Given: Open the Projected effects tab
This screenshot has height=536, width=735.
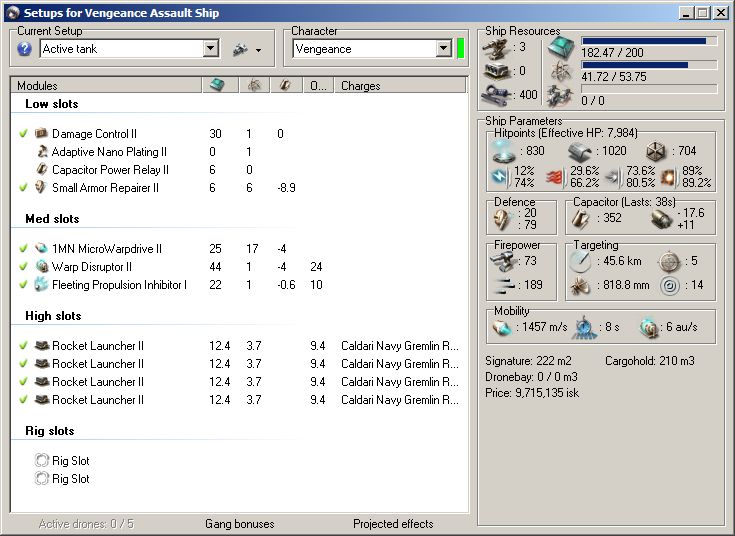Looking at the screenshot, I should point(393,524).
